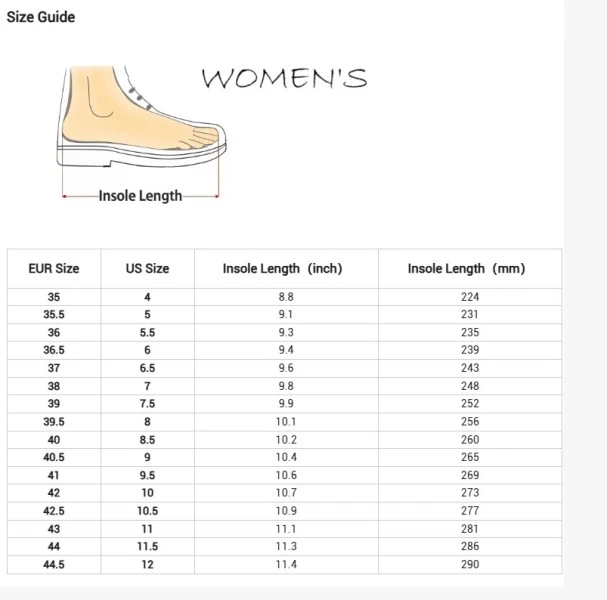This screenshot has width=607, height=600.
Task: Click the 8.8 inch insole value
Action: [286, 297]
